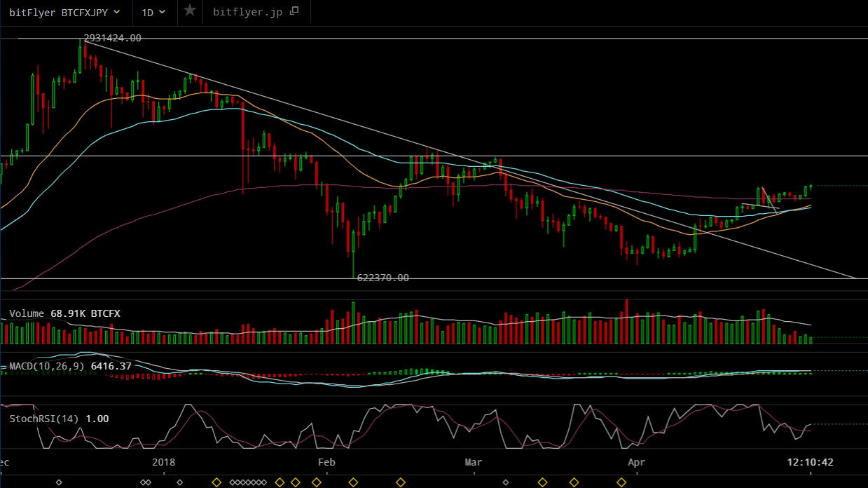Click the last yellow diamond before Apr label

coord(621,482)
